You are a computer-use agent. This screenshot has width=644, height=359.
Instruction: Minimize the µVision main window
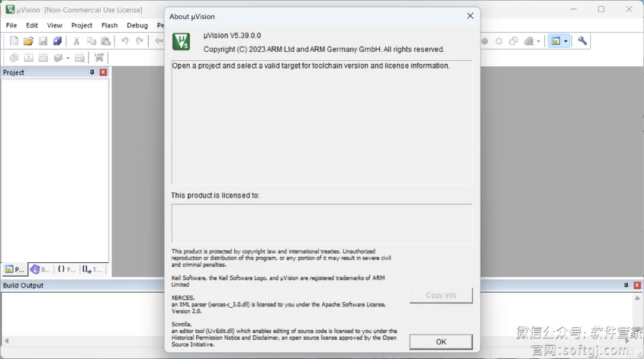(574, 9)
